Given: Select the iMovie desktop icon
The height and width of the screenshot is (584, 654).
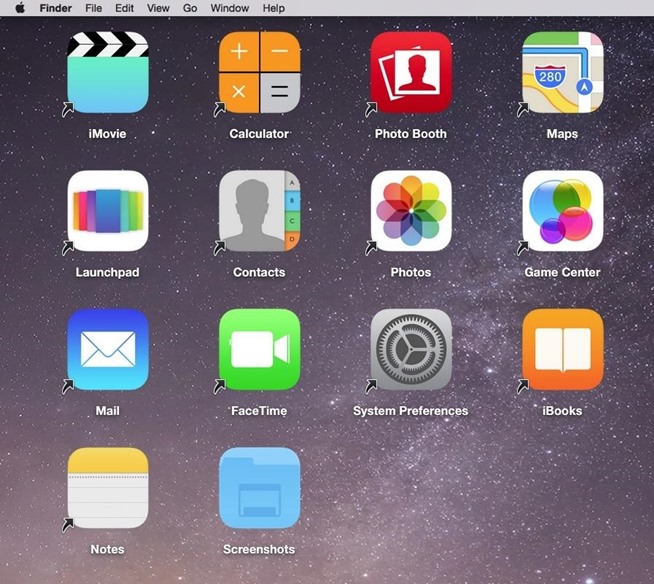Looking at the screenshot, I should (x=108, y=73).
